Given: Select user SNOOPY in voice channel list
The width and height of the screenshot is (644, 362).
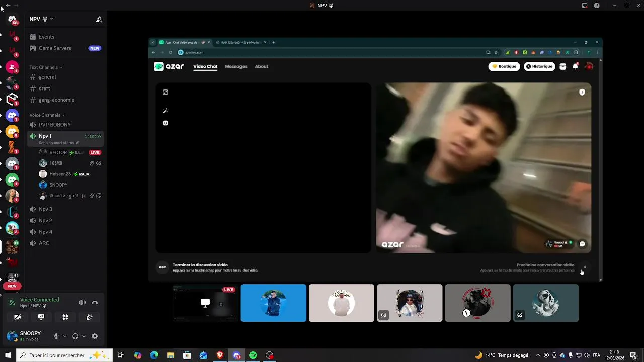Looking at the screenshot, I should [70, 185].
